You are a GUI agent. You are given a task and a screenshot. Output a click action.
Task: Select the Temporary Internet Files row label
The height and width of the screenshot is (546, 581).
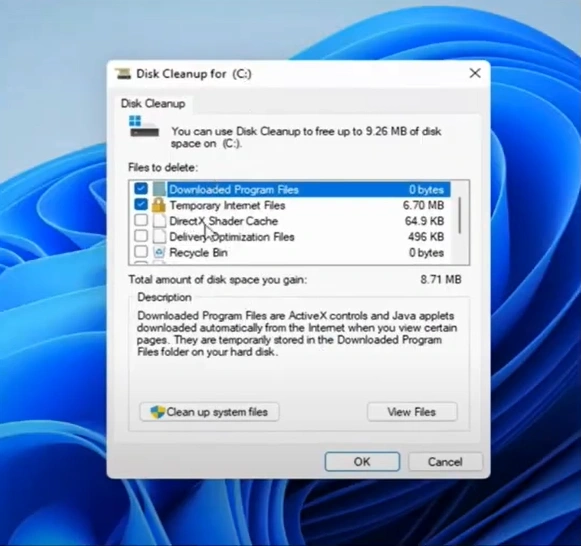227,206
